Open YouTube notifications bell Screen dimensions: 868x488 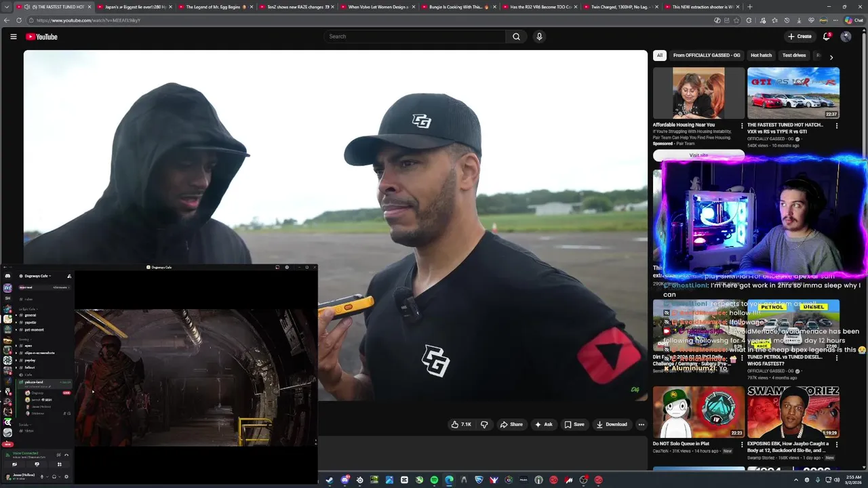tap(826, 37)
